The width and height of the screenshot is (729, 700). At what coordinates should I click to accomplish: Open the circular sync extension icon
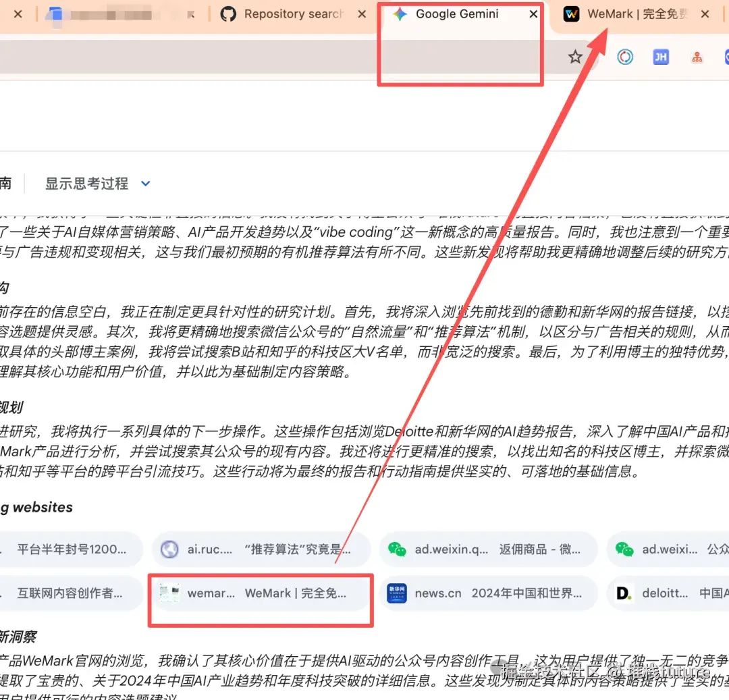point(624,57)
